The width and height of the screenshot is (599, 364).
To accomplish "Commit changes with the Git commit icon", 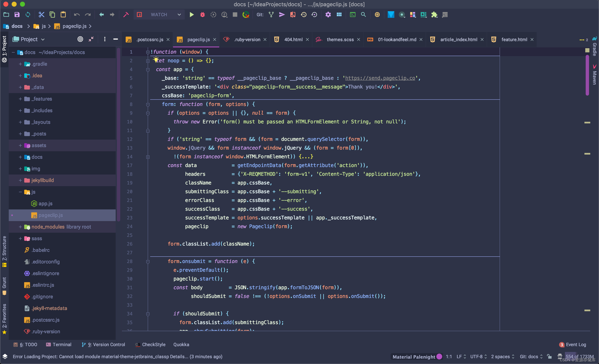I will (282, 15).
